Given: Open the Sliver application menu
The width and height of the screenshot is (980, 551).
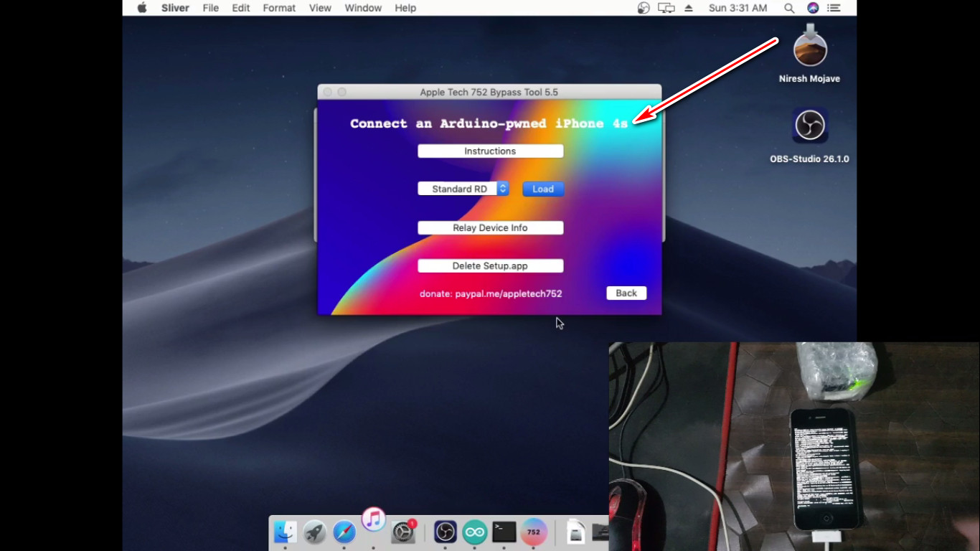Looking at the screenshot, I should (x=174, y=8).
